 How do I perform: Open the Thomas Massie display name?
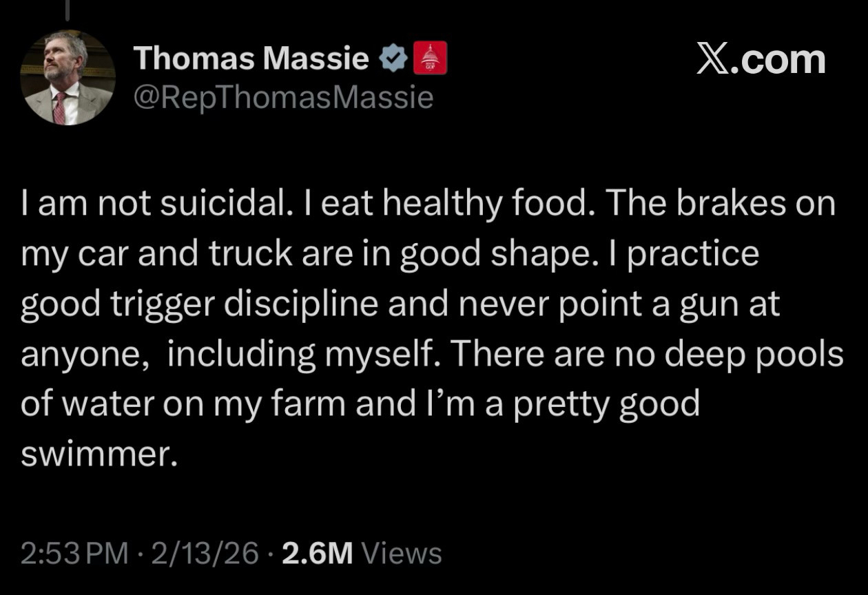(x=251, y=59)
